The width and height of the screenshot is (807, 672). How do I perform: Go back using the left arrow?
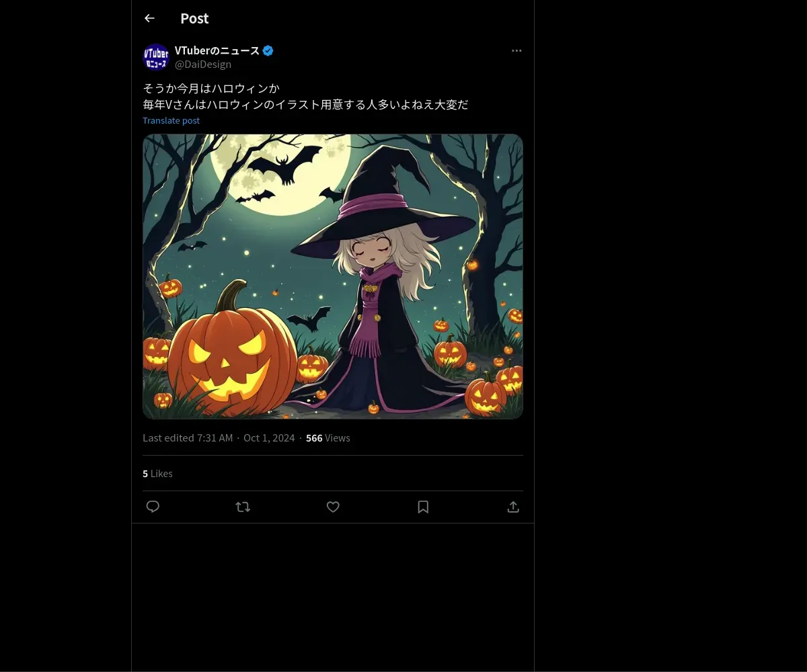coord(149,19)
